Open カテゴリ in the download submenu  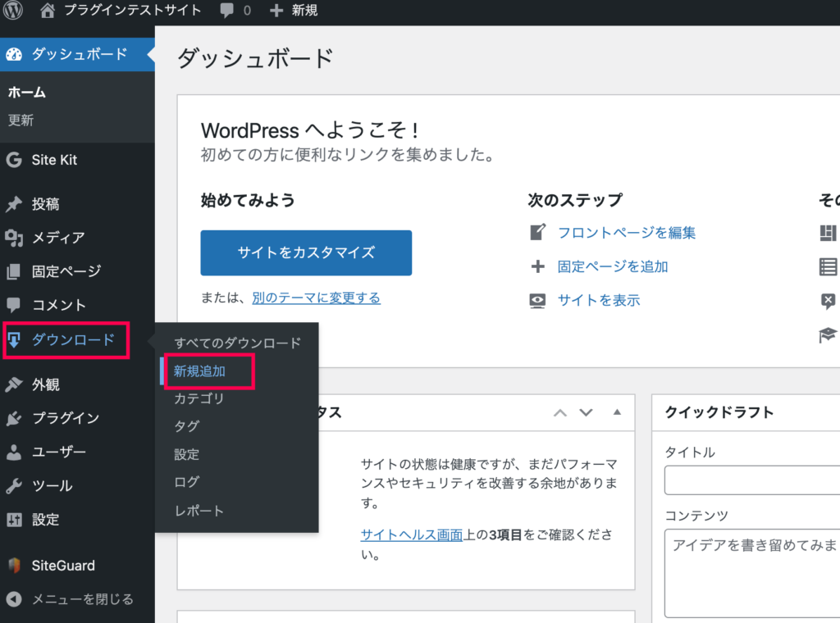click(199, 398)
